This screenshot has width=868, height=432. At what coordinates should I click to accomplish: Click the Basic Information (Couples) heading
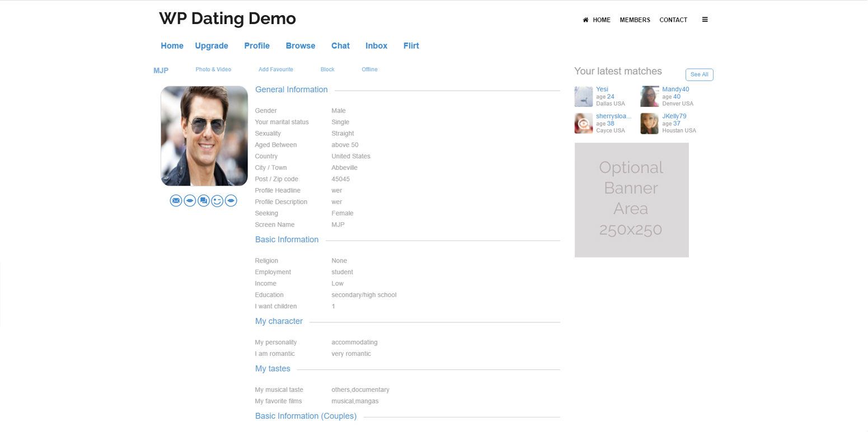[x=306, y=416]
